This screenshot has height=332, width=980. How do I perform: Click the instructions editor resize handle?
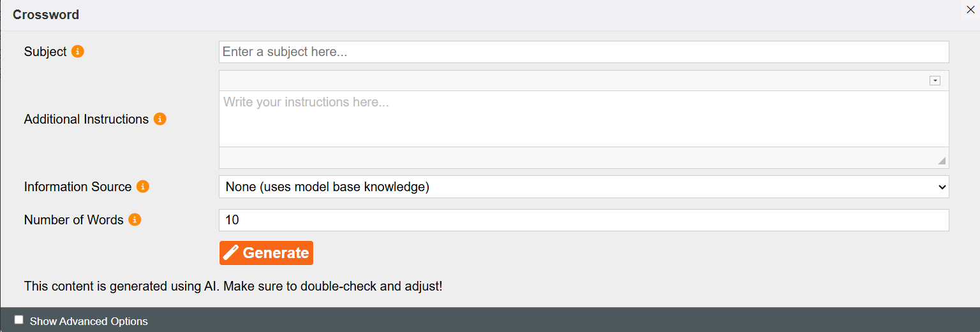(x=942, y=161)
